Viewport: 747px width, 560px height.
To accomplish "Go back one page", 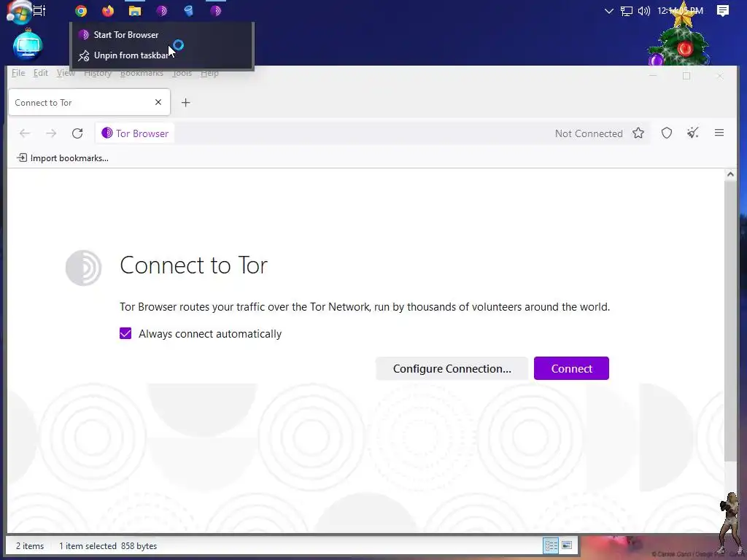I will click(25, 133).
